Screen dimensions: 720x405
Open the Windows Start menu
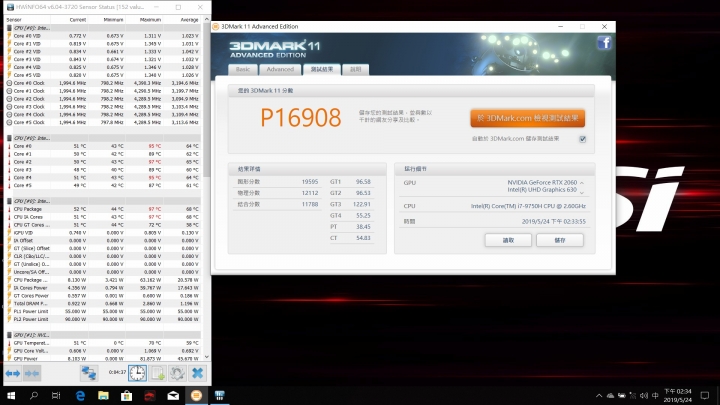[x=11, y=396]
